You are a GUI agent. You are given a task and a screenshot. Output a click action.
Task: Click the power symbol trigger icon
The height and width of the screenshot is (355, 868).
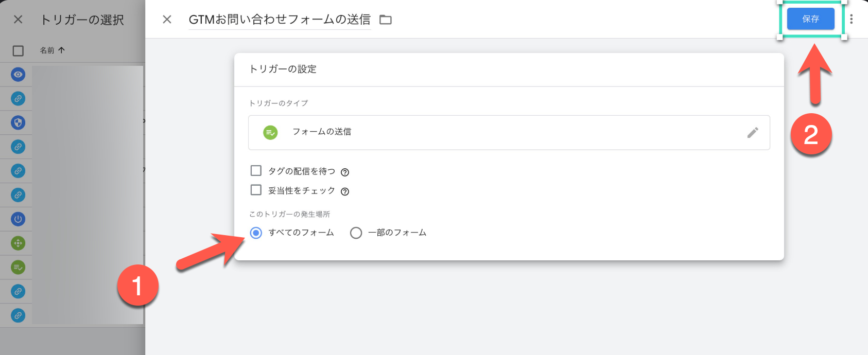(18, 219)
